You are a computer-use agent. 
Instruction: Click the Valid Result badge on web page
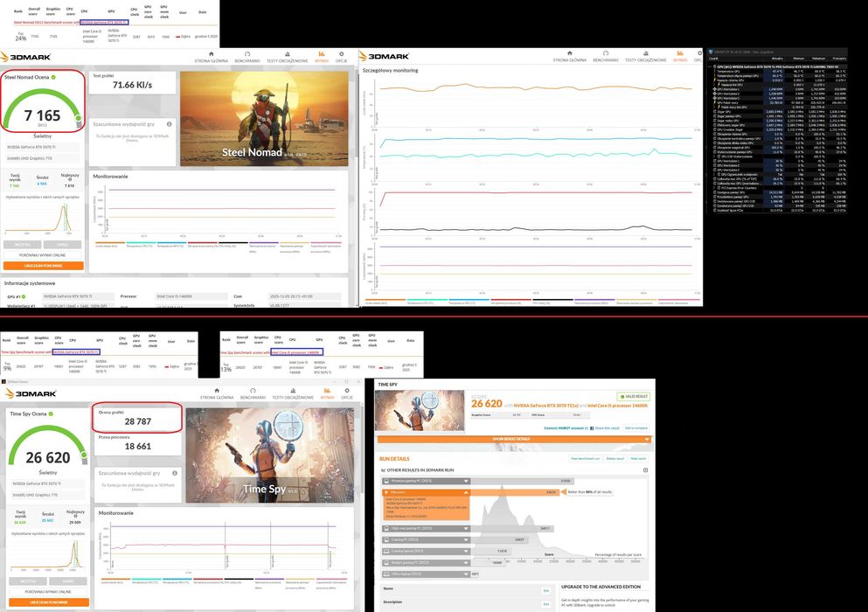tap(633, 397)
